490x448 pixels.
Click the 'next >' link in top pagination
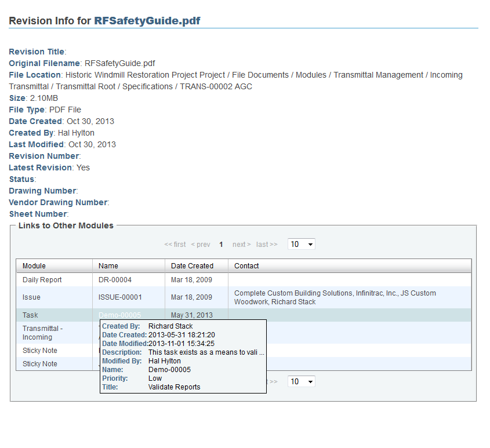click(242, 245)
